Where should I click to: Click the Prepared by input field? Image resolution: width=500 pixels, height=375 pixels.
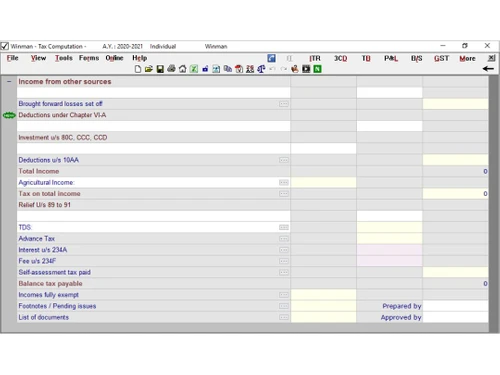tap(455, 306)
